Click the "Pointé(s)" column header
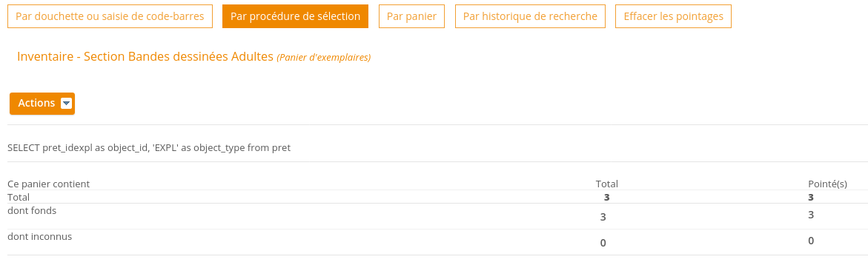Screen dimensions: 868x268 [827, 184]
